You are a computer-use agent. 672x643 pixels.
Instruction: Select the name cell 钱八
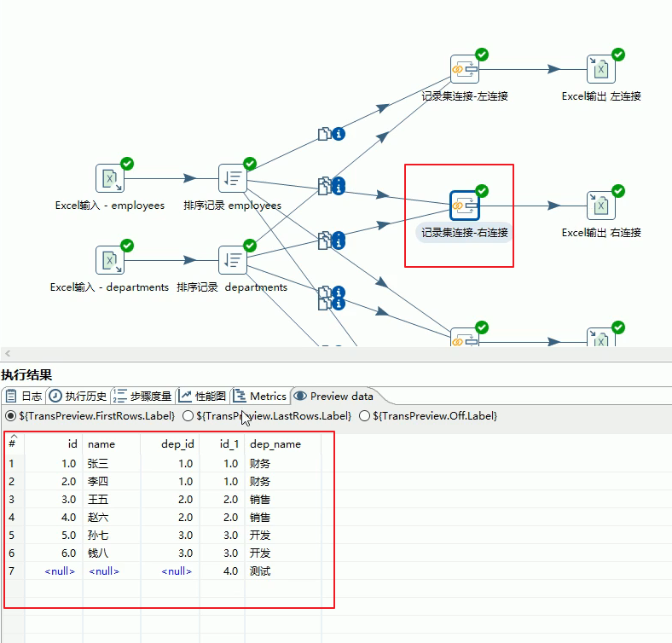coord(112,553)
